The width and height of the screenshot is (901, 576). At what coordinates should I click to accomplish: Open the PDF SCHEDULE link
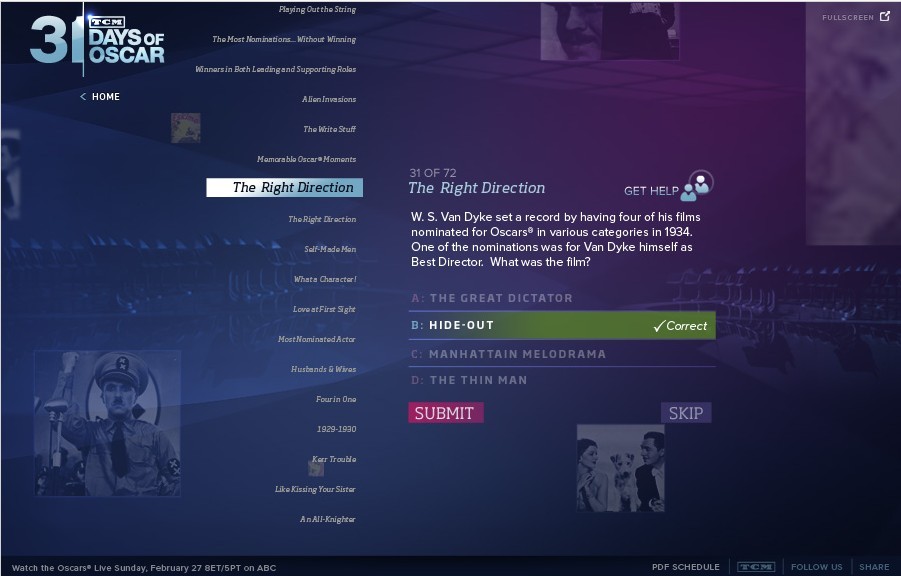tap(686, 567)
